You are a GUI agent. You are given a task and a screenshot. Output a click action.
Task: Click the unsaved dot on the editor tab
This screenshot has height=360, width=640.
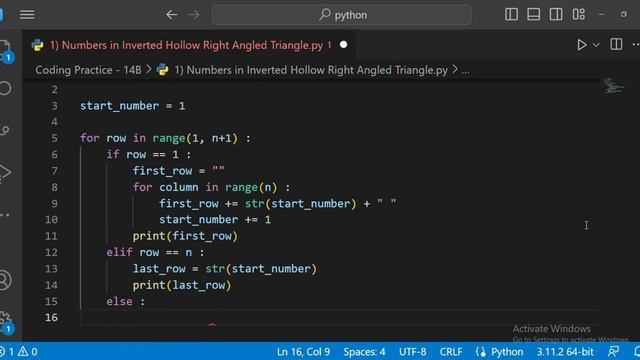344,44
